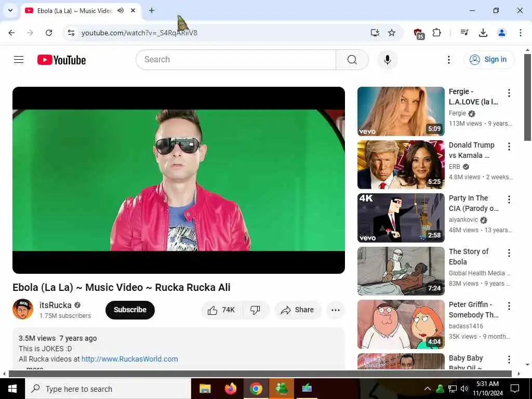Click the Sign in button
532x399 pixels.
point(488,60)
